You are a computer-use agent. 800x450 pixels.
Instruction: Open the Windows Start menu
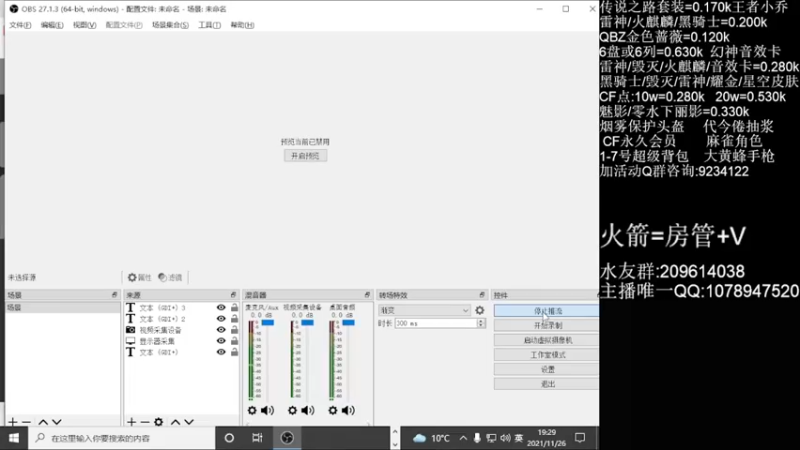click(14, 438)
